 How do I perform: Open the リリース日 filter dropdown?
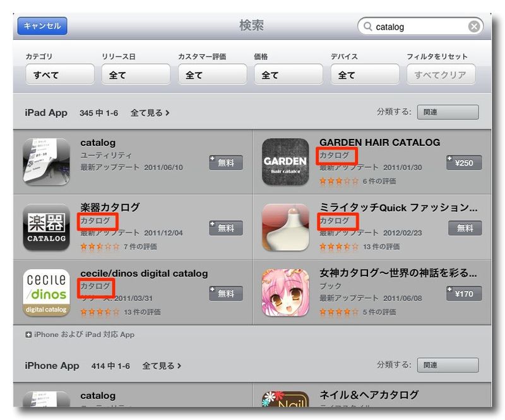[136, 75]
